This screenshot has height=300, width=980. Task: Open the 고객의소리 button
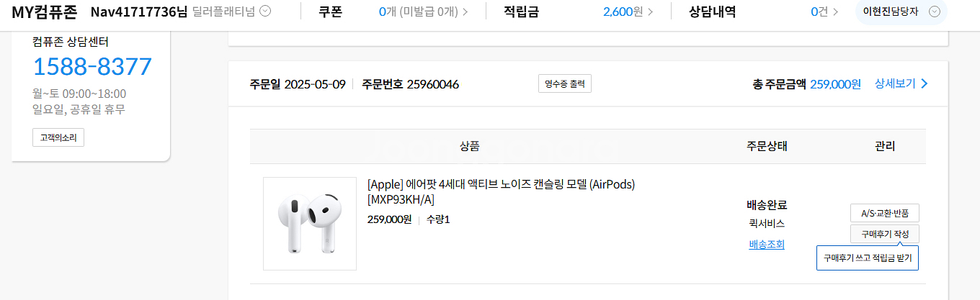[x=58, y=137]
